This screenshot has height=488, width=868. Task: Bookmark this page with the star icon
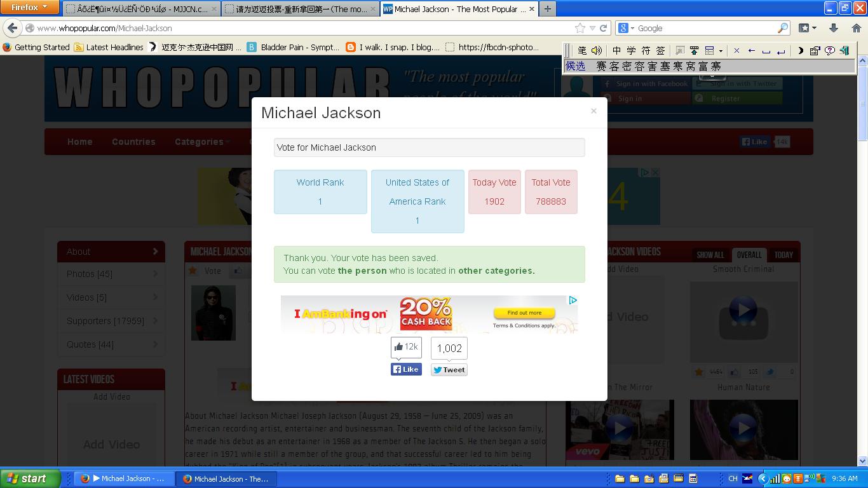pyautogui.click(x=580, y=28)
